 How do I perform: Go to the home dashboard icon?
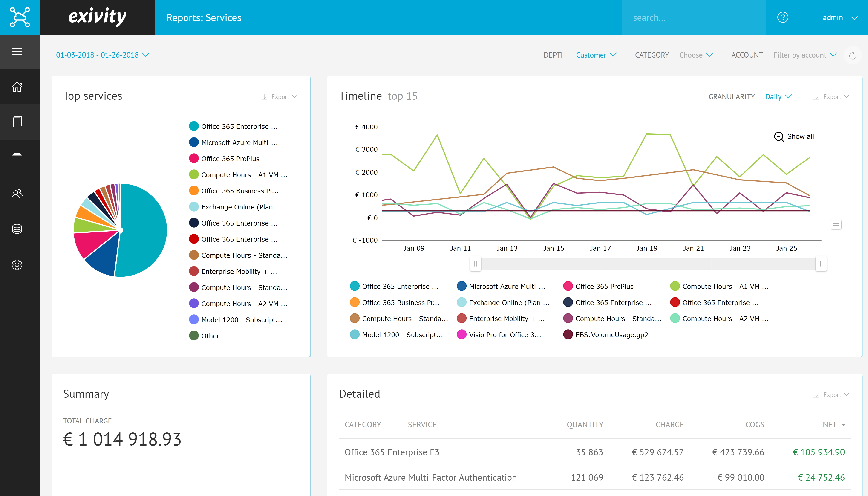tap(17, 87)
